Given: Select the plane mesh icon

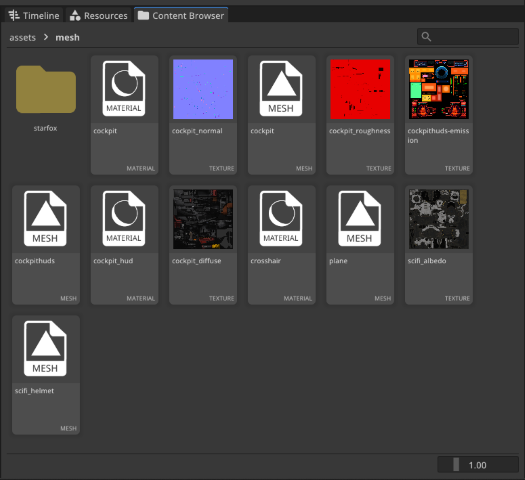Looking at the screenshot, I should pyautogui.click(x=360, y=219).
